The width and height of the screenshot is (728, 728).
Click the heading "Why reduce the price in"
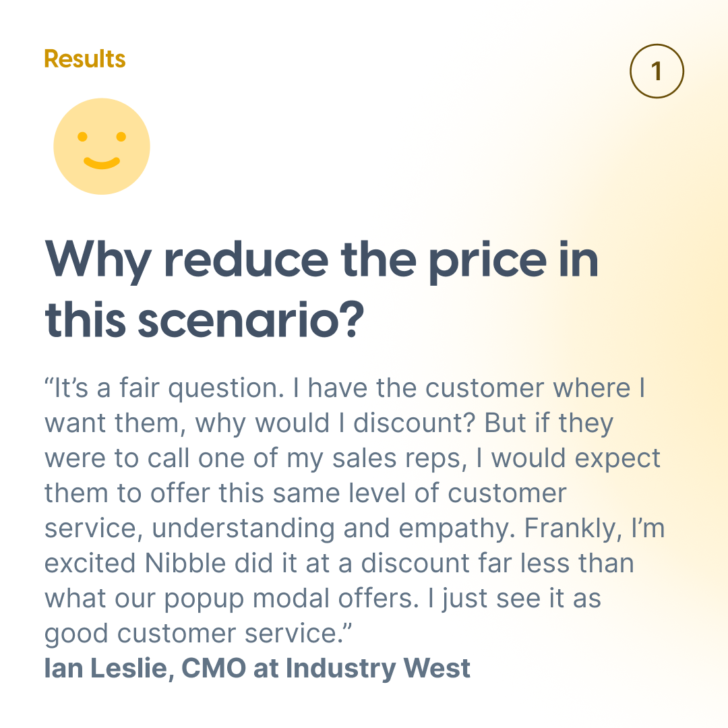[x=322, y=260]
